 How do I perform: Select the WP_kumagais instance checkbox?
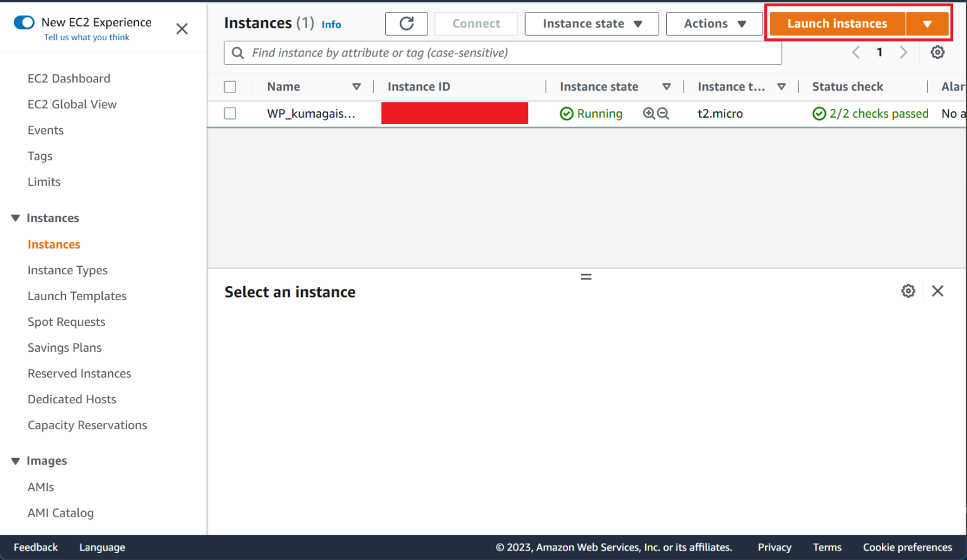[230, 113]
